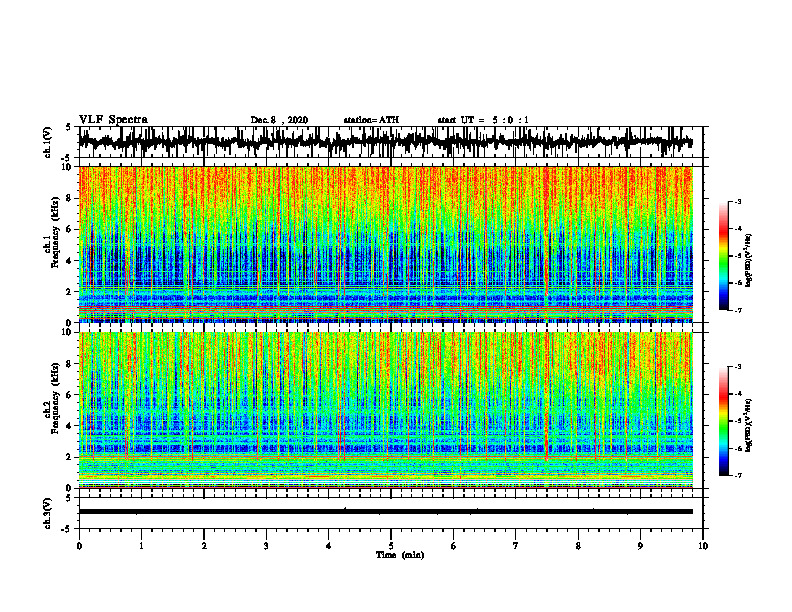
Task: Click the "4" tick on ch.2 frequency axis
Action: click(70, 426)
